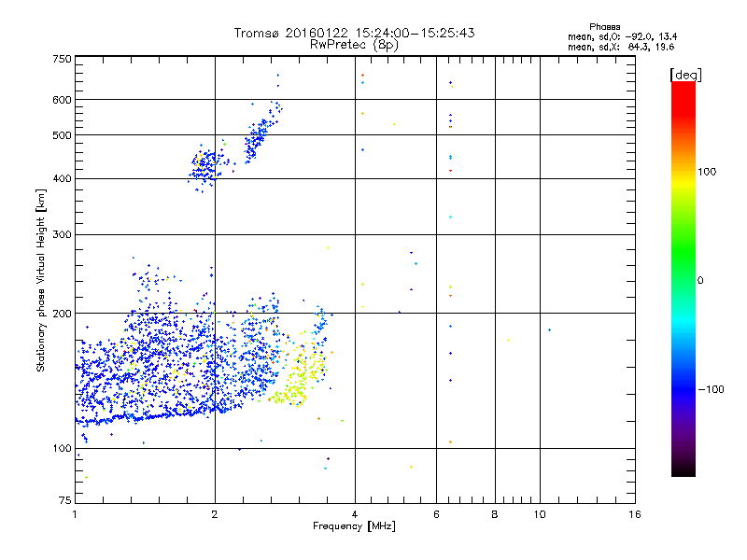Viewport: 747px width, 560px height.
Task: Click the y-axis '100' tick label
Action: 62,449
